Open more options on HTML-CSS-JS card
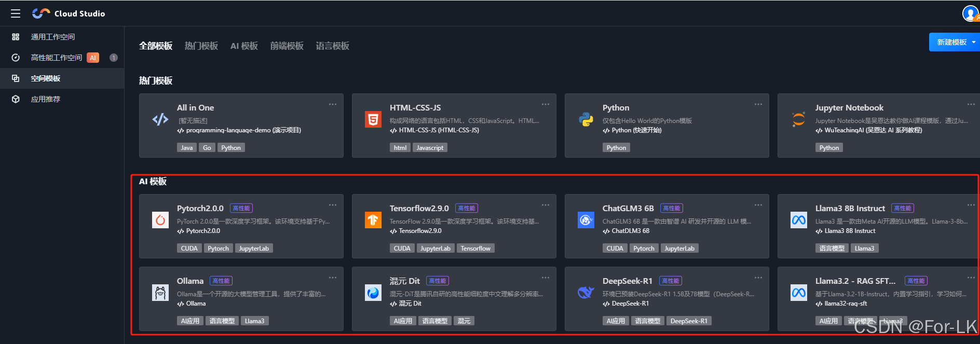This screenshot has height=344, width=980. click(546, 104)
